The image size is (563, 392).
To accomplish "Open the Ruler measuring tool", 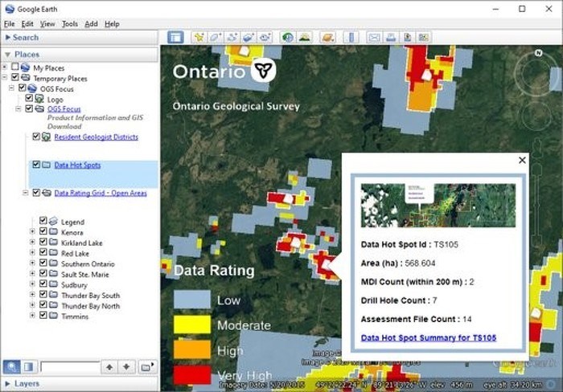I will (x=351, y=37).
